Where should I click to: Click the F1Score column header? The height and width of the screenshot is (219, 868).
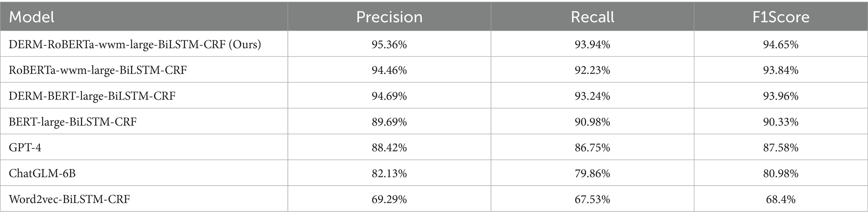pos(780,17)
